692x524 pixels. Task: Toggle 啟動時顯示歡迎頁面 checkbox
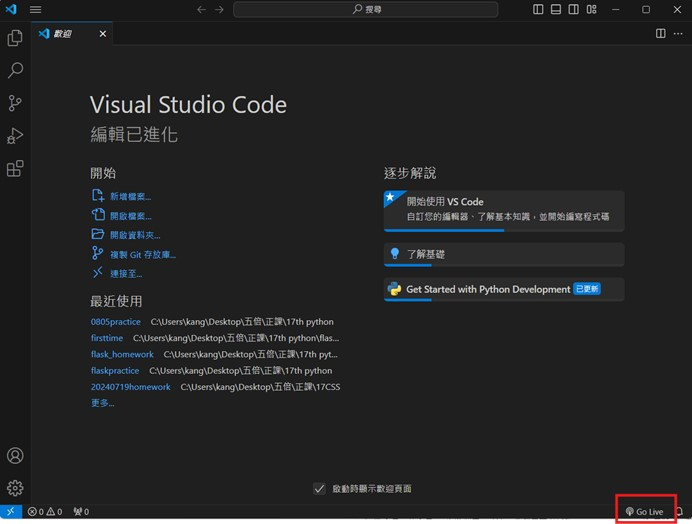click(x=320, y=489)
